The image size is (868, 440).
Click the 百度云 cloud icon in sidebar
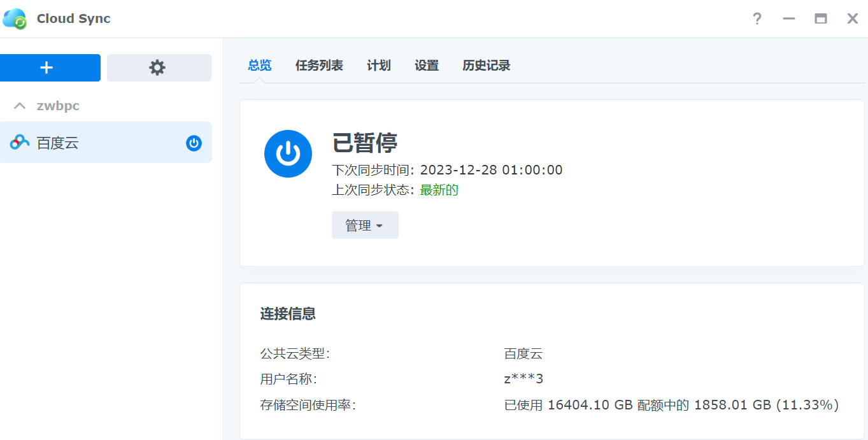click(x=20, y=143)
